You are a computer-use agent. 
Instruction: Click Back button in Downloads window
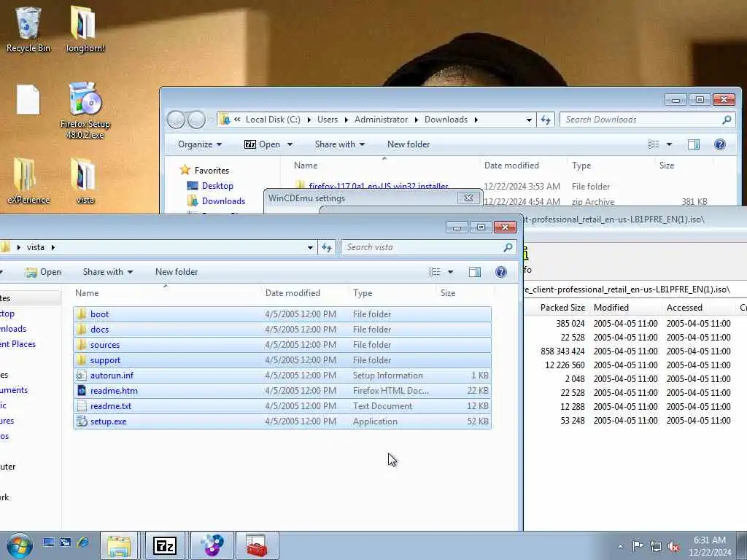[x=176, y=120]
